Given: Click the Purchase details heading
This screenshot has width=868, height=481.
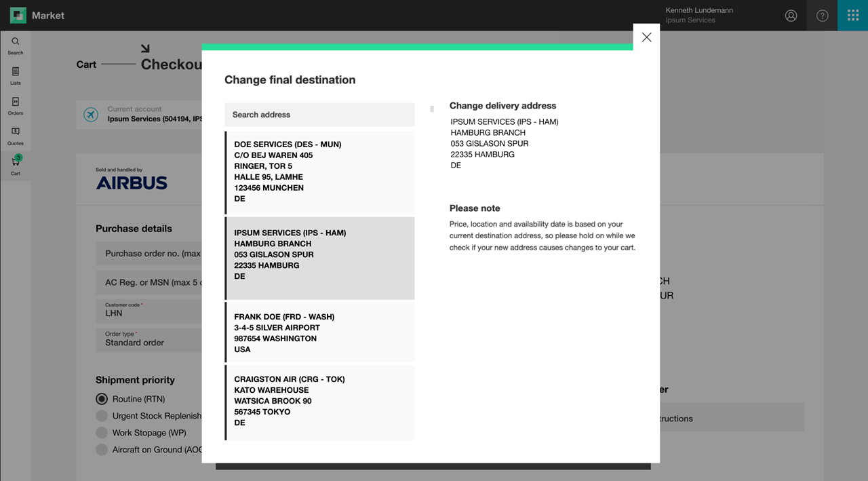Looking at the screenshot, I should pos(134,229).
